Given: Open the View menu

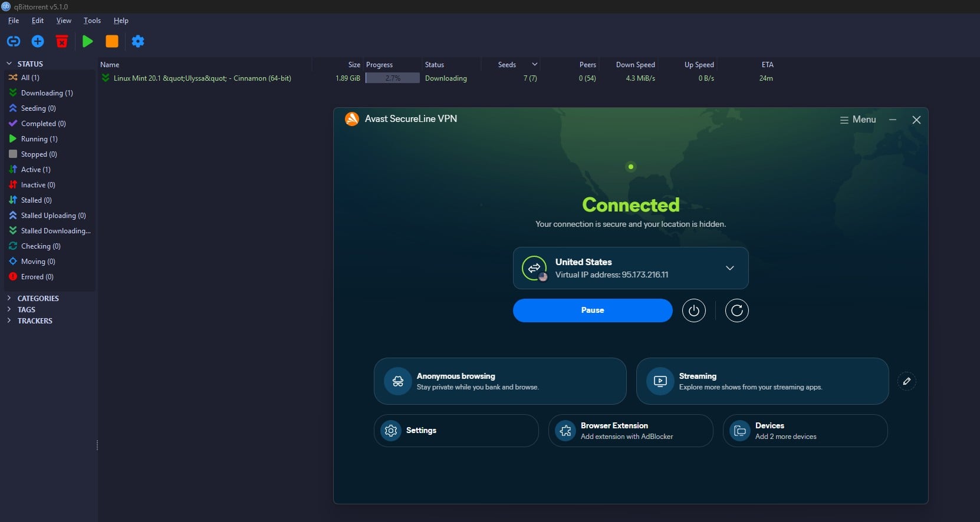Looking at the screenshot, I should (x=64, y=21).
